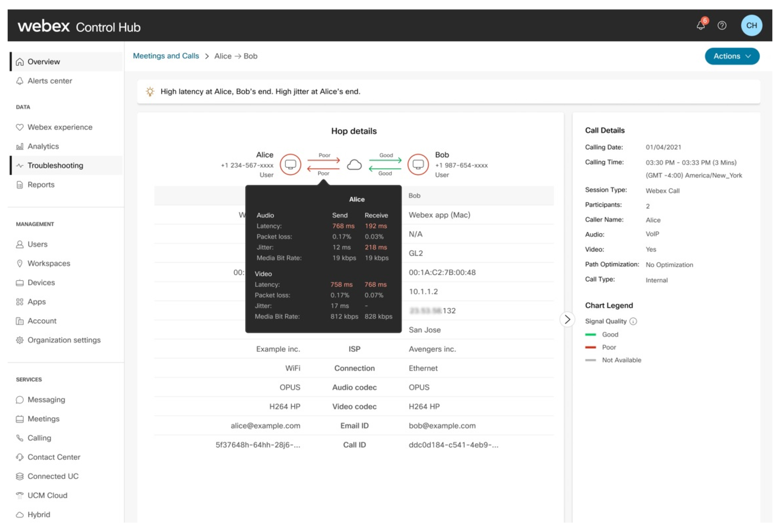Click the Bob column header
780x532 pixels.
414,196
